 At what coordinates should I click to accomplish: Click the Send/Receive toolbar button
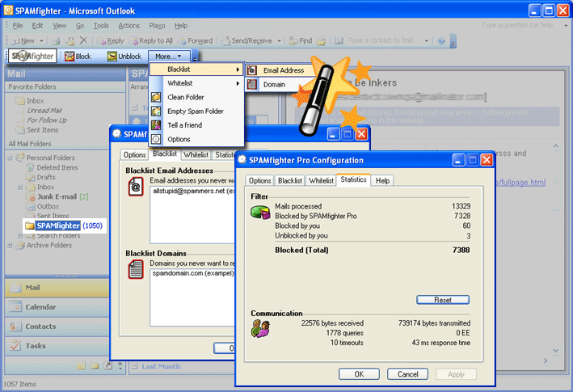pyautogui.click(x=247, y=40)
